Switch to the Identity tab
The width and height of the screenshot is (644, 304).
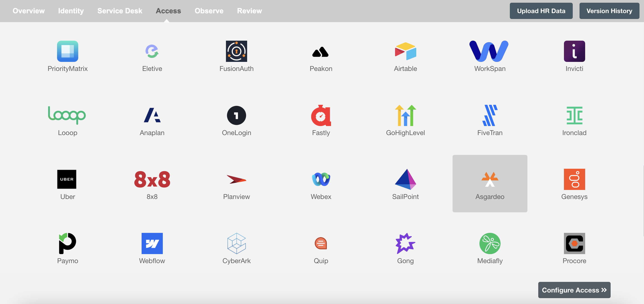coord(71,10)
